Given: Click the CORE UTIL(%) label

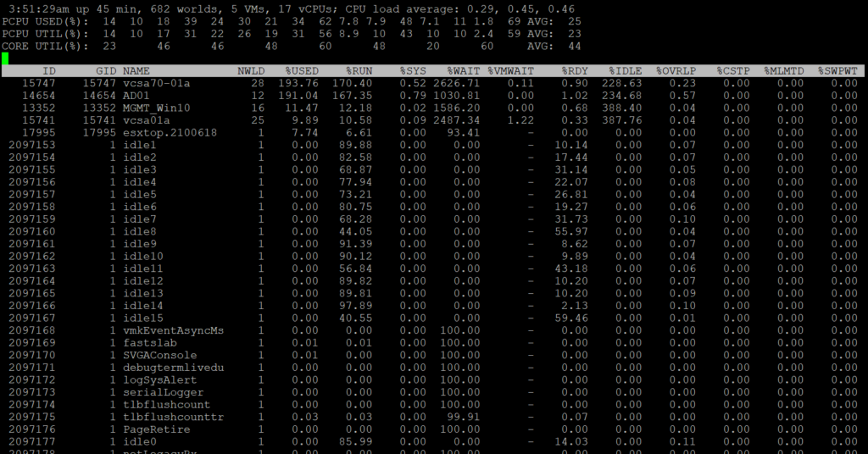Looking at the screenshot, I should (x=46, y=46).
